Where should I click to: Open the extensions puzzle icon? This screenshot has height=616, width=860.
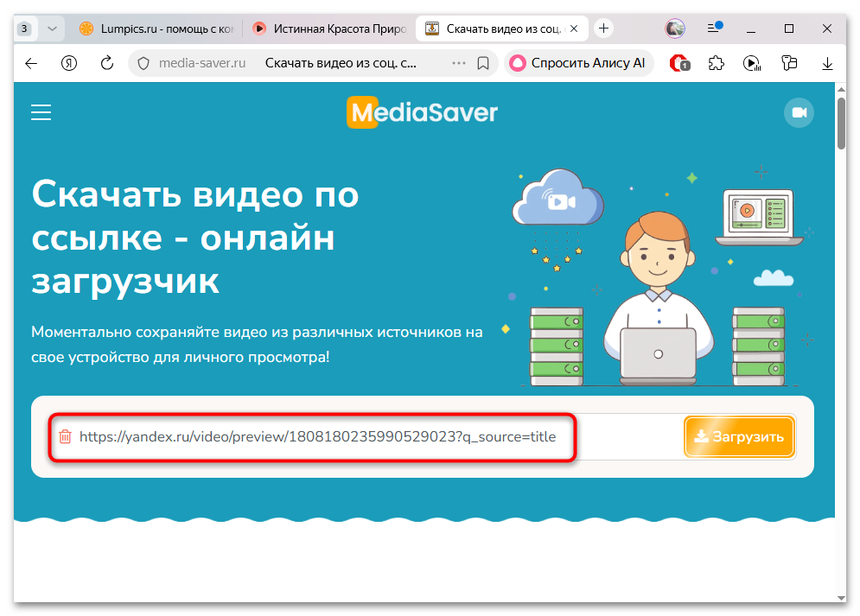[x=717, y=64]
